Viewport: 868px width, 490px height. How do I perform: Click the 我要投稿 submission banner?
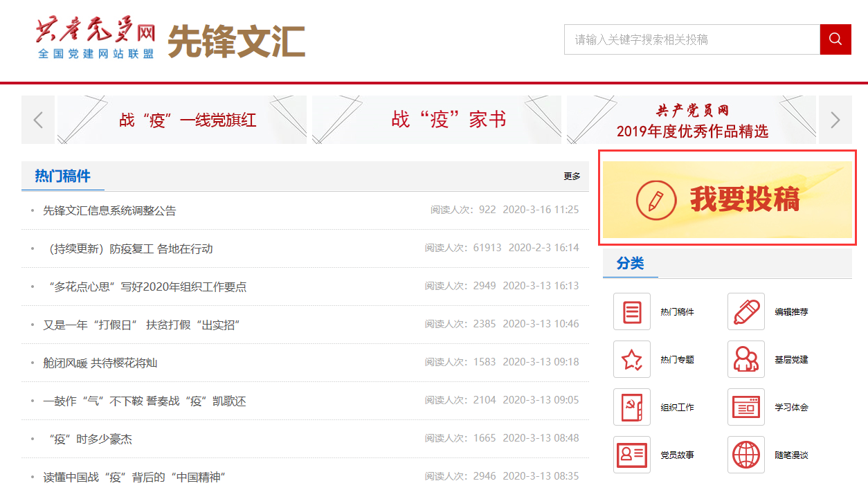pos(727,199)
